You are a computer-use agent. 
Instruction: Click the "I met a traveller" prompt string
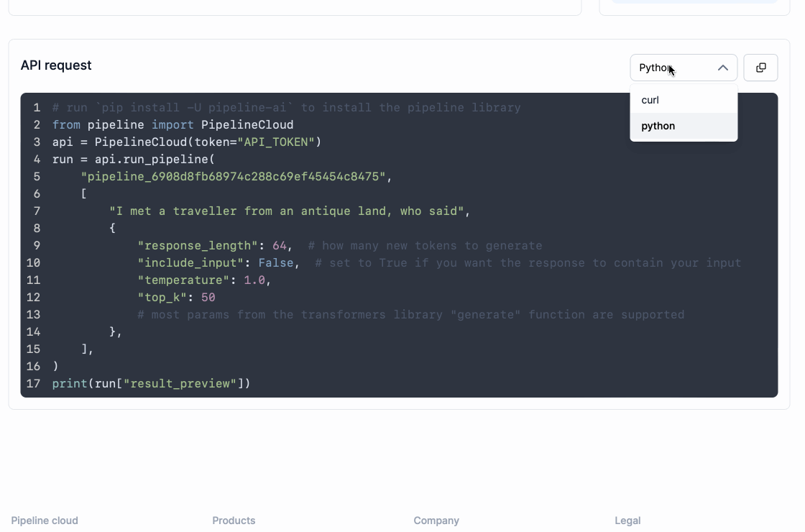click(287, 211)
